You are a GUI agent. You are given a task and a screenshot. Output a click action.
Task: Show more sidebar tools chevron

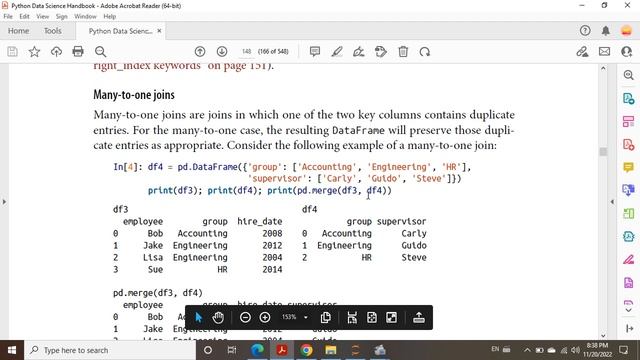coord(629,310)
